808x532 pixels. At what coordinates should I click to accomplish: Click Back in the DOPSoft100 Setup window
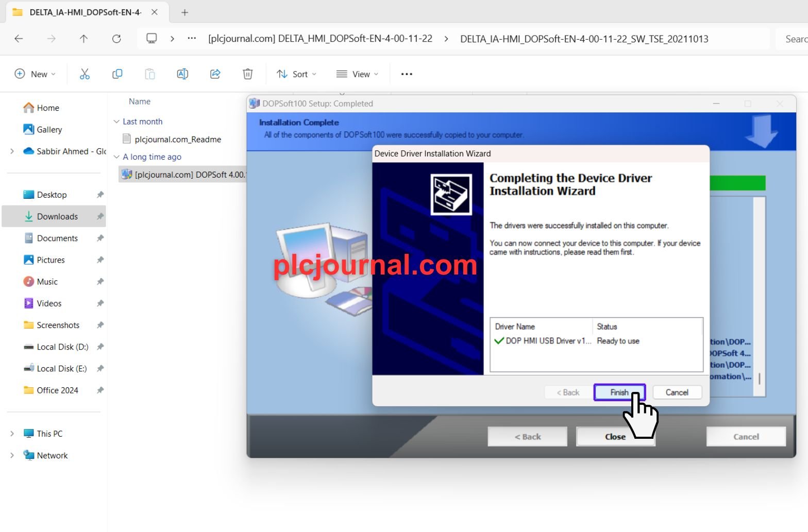click(x=528, y=437)
